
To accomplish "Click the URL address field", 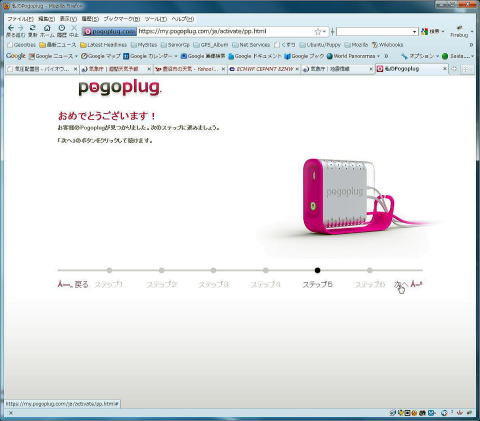I will click(225, 31).
